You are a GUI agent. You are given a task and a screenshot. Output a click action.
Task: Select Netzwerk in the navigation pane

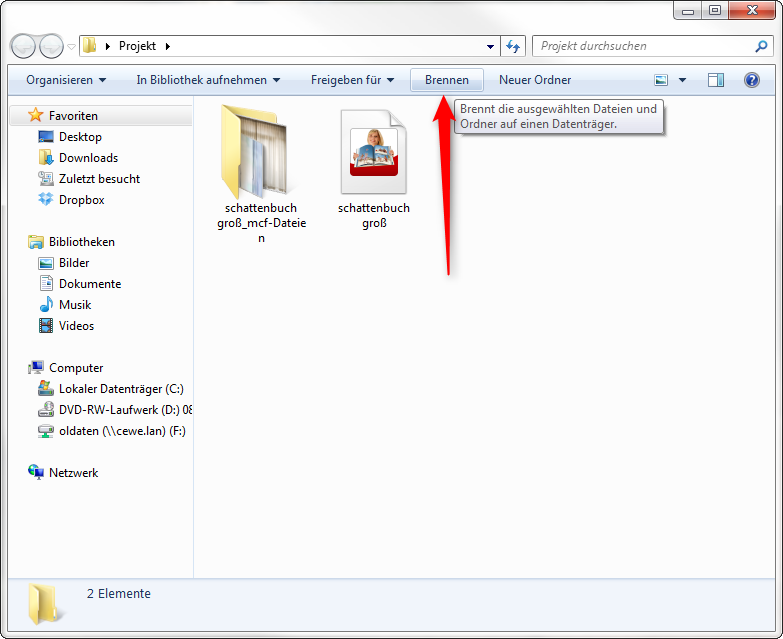click(73, 473)
